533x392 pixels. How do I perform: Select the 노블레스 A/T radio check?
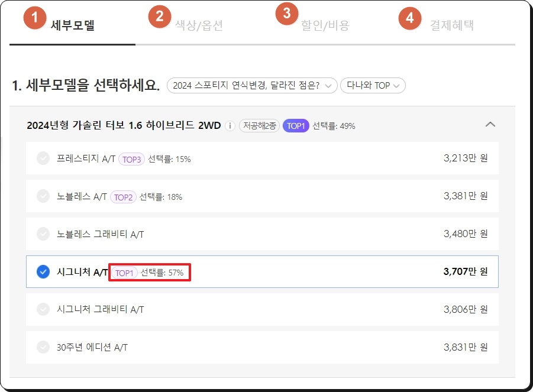43,196
